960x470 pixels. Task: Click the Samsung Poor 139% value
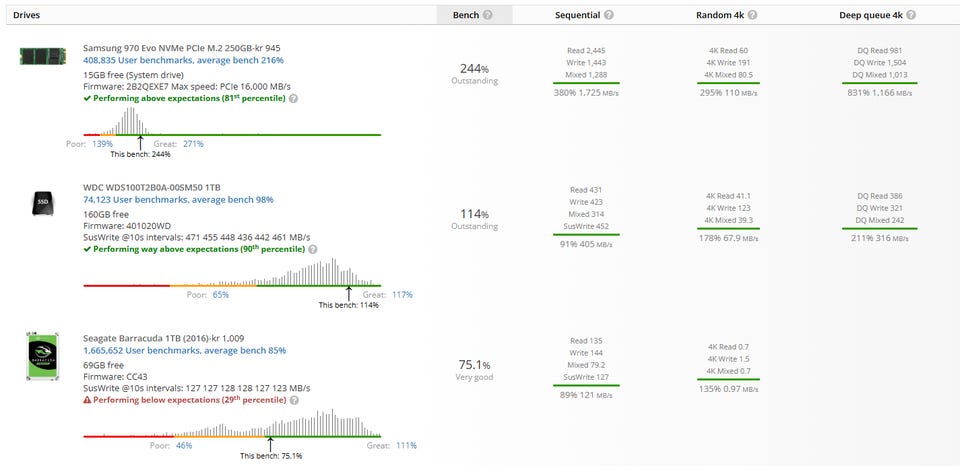coord(102,144)
